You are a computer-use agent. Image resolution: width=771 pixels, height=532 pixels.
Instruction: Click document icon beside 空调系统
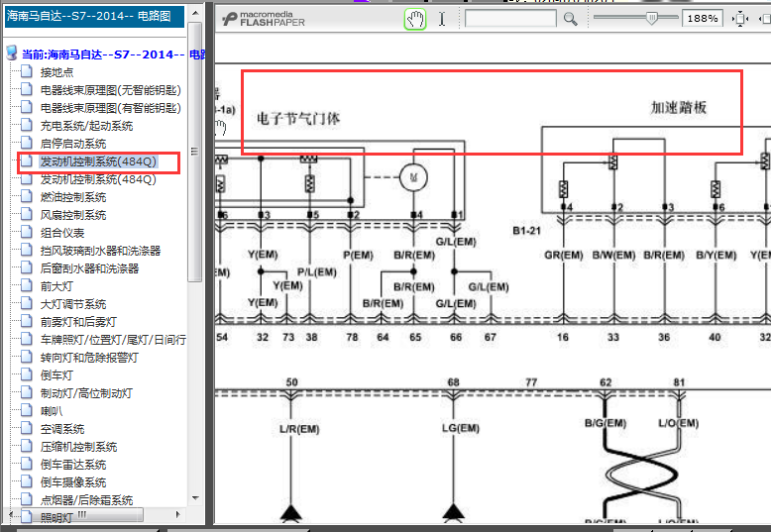tap(27, 428)
